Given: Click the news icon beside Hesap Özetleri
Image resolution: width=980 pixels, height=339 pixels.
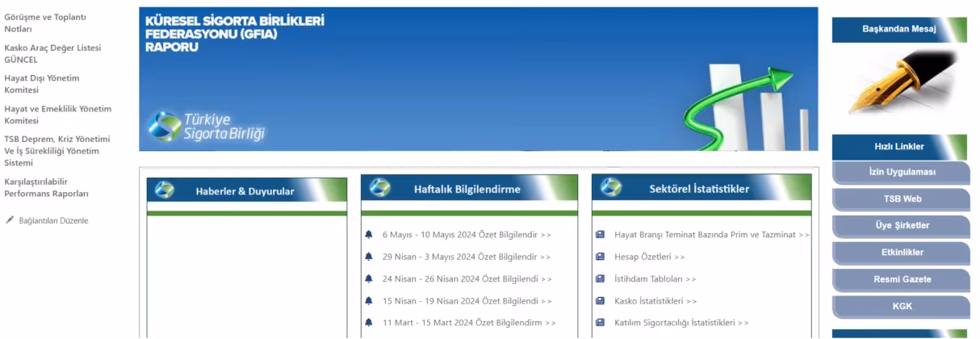Looking at the screenshot, I should tap(600, 257).
